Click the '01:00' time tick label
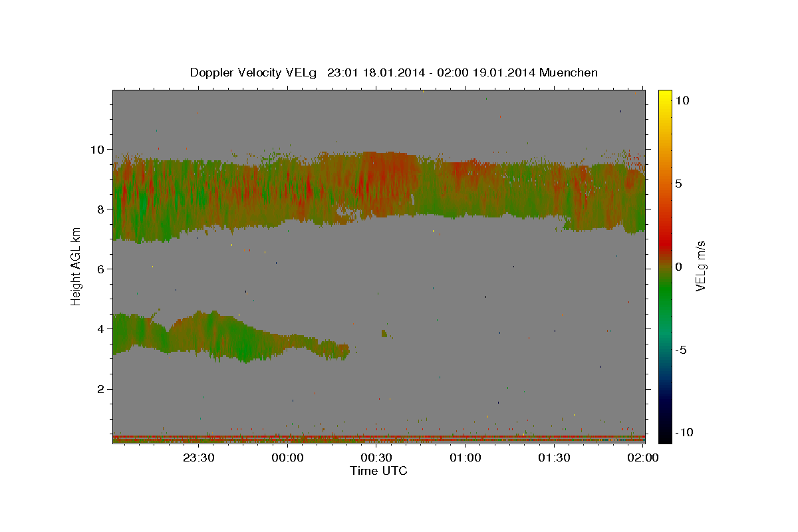This screenshot has width=798, height=532. [x=465, y=458]
